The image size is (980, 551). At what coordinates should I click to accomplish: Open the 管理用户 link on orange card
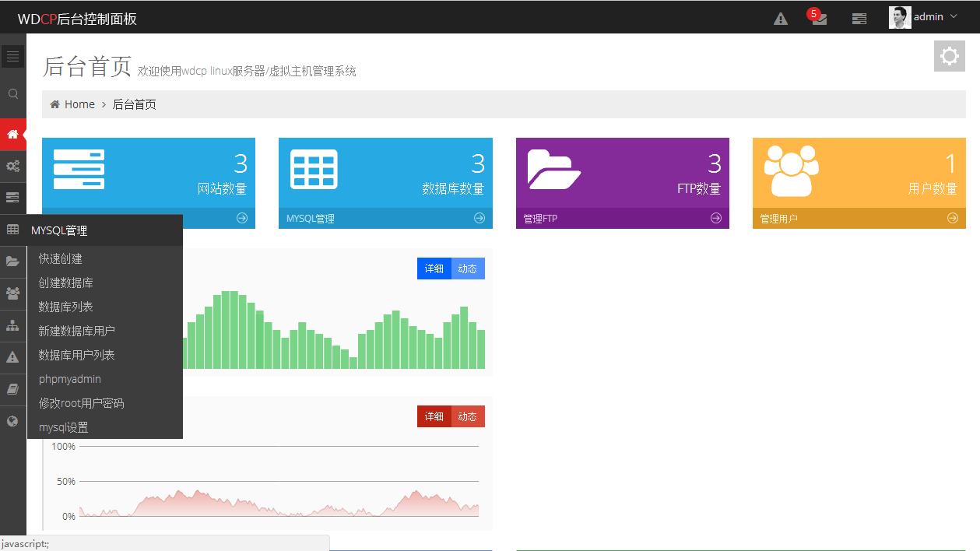779,219
